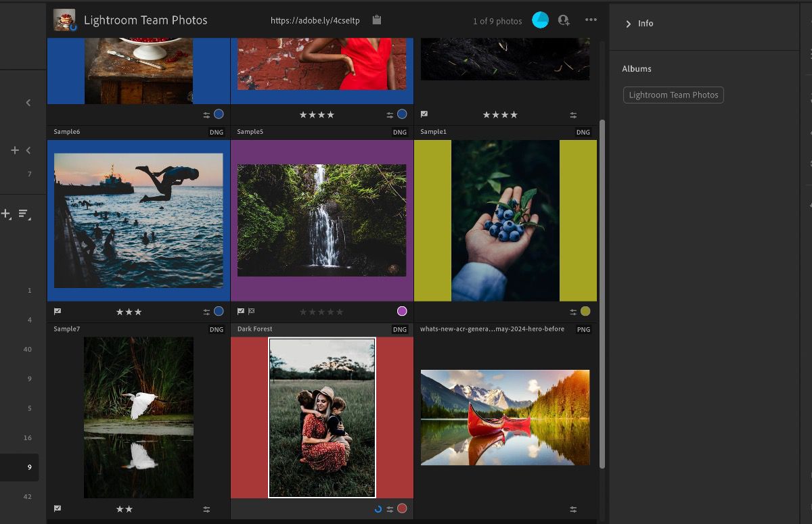
Task: Open the three-dot overflow menu
Action: [x=591, y=20]
